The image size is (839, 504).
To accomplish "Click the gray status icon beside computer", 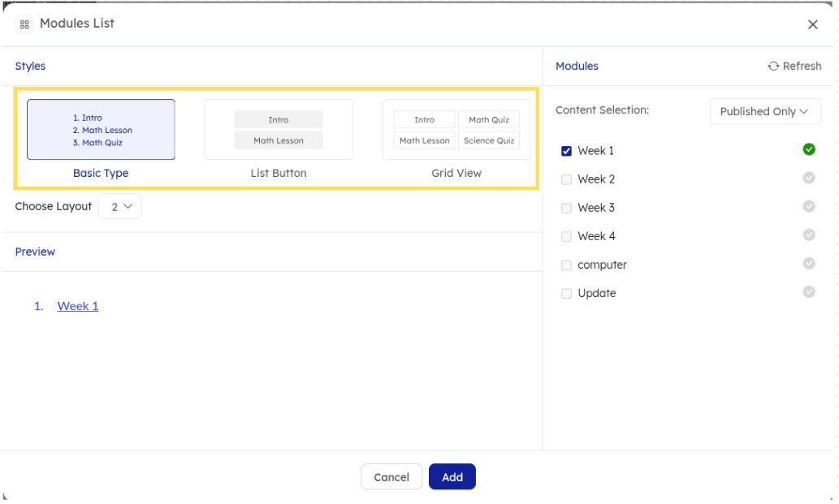I will point(809,264).
